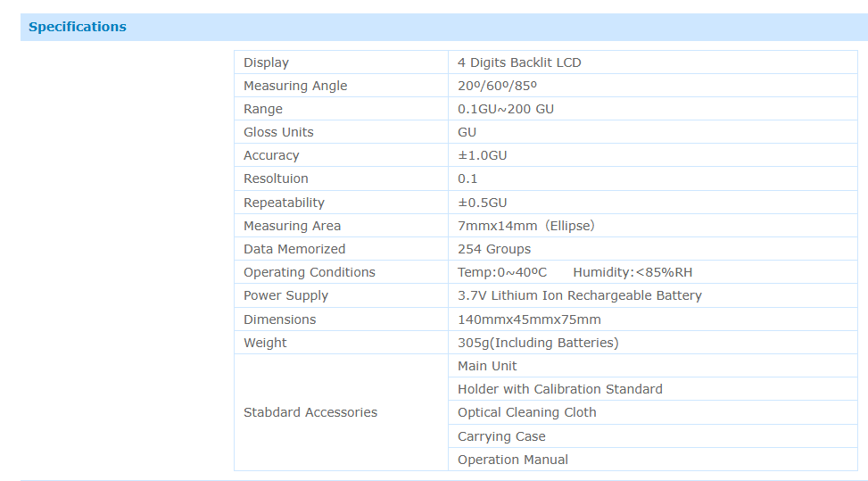
Task: Click the ±0.5GU repeatability value
Action: [x=482, y=203]
